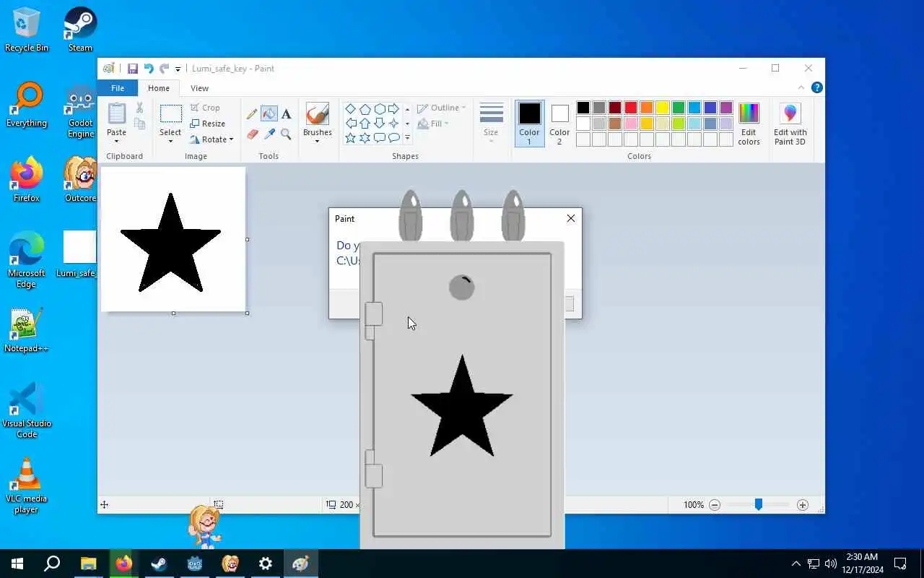Click the Undo arrow in quick access toolbar
Image resolution: width=924 pixels, height=578 pixels.
coord(149,69)
